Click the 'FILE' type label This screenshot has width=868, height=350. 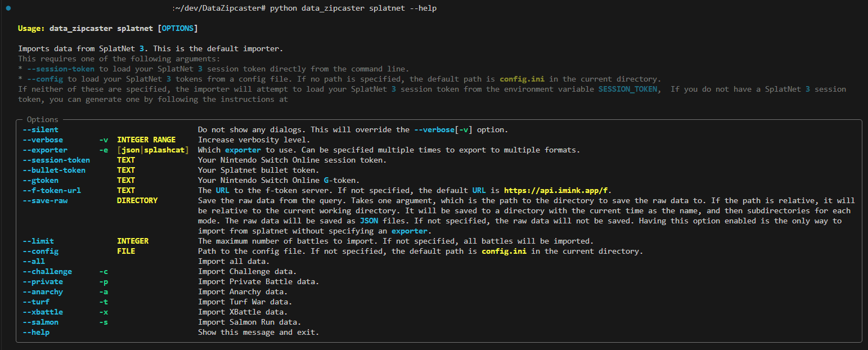tap(126, 252)
